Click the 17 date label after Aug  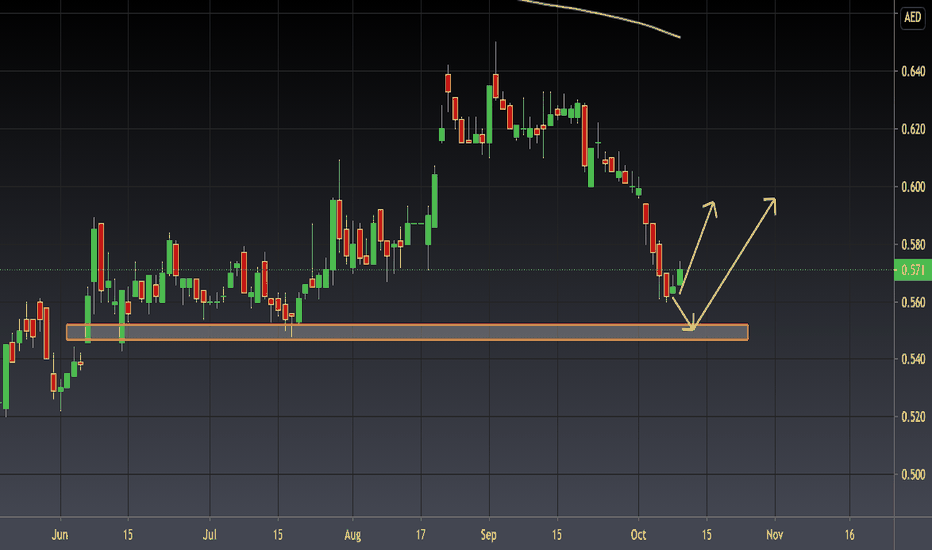(x=421, y=535)
